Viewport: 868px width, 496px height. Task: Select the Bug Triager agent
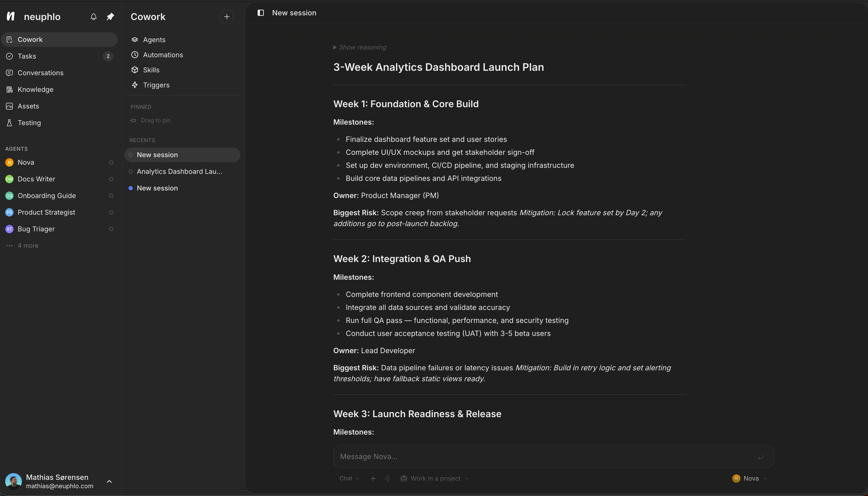pos(59,229)
